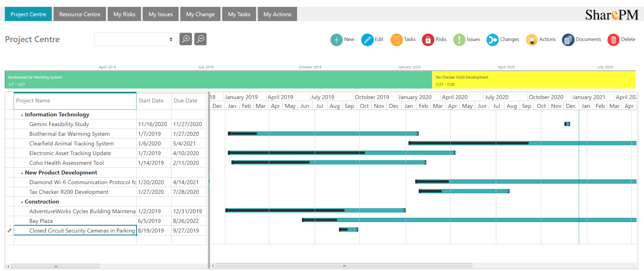Viewport: 644px width, 271px height.
Task: Click the green New plus icon
Action: tap(336, 40)
